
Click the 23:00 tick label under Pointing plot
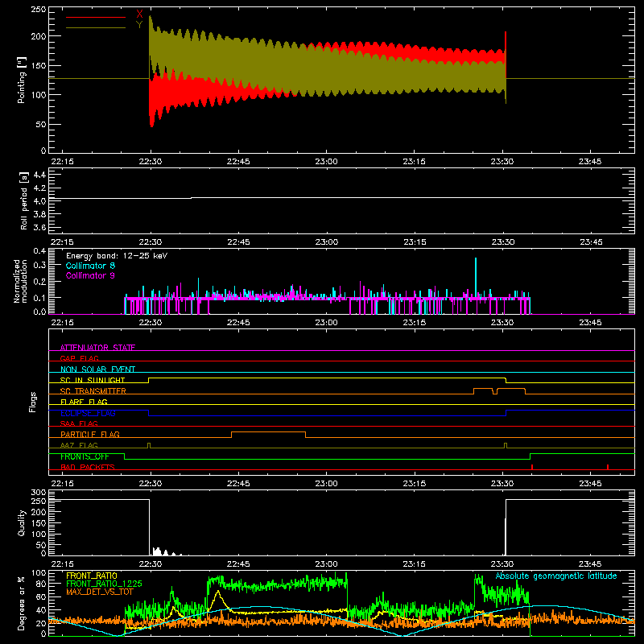coord(326,162)
